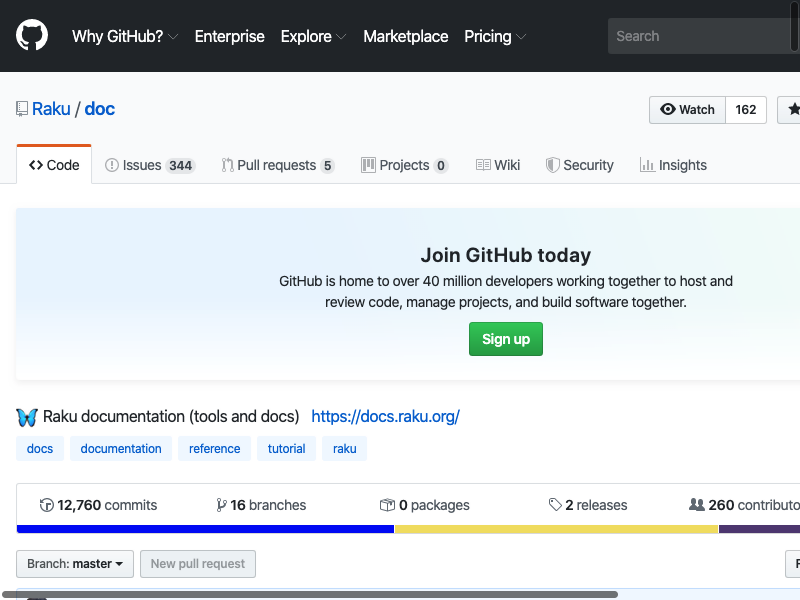Click the Raku butterfly logo icon
The image size is (800, 600).
(27, 417)
